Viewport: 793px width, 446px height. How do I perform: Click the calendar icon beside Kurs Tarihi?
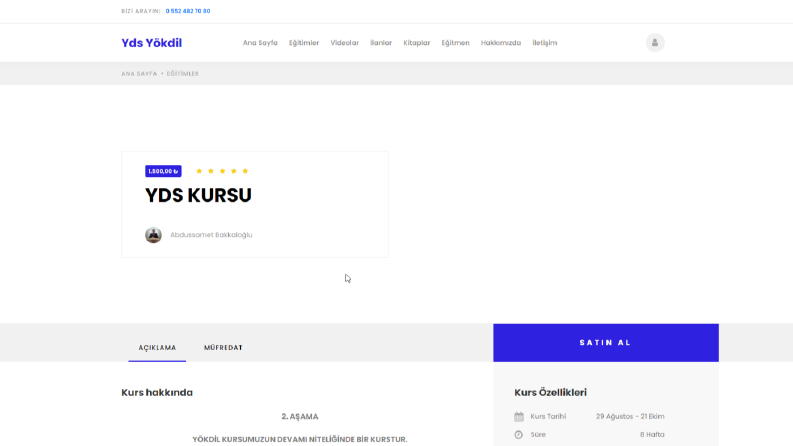coord(519,417)
